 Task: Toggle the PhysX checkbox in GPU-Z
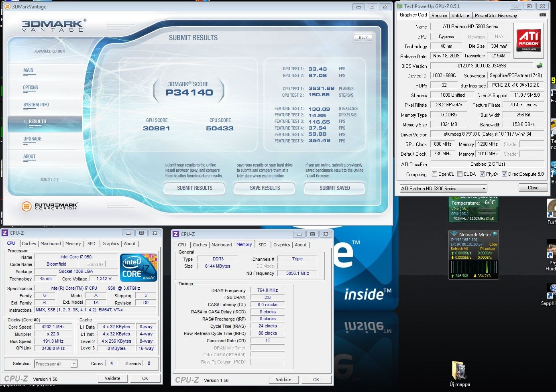pyautogui.click(x=482, y=174)
